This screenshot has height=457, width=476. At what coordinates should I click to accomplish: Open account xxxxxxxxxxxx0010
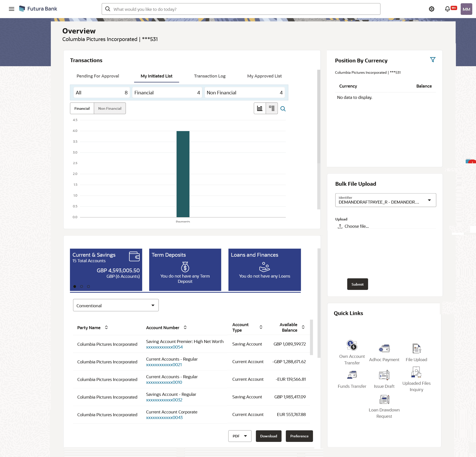[164, 382]
